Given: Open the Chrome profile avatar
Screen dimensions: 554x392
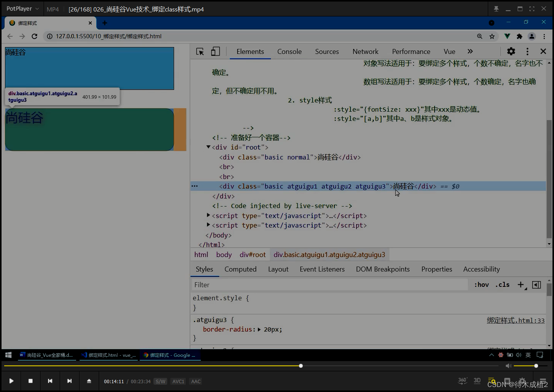Looking at the screenshot, I should pyautogui.click(x=532, y=36).
